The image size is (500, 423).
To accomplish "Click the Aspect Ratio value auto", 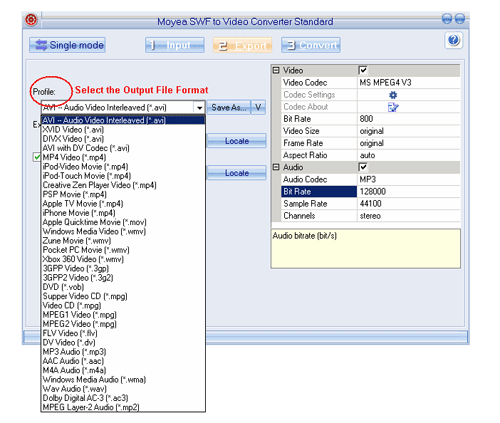I will 409,155.
